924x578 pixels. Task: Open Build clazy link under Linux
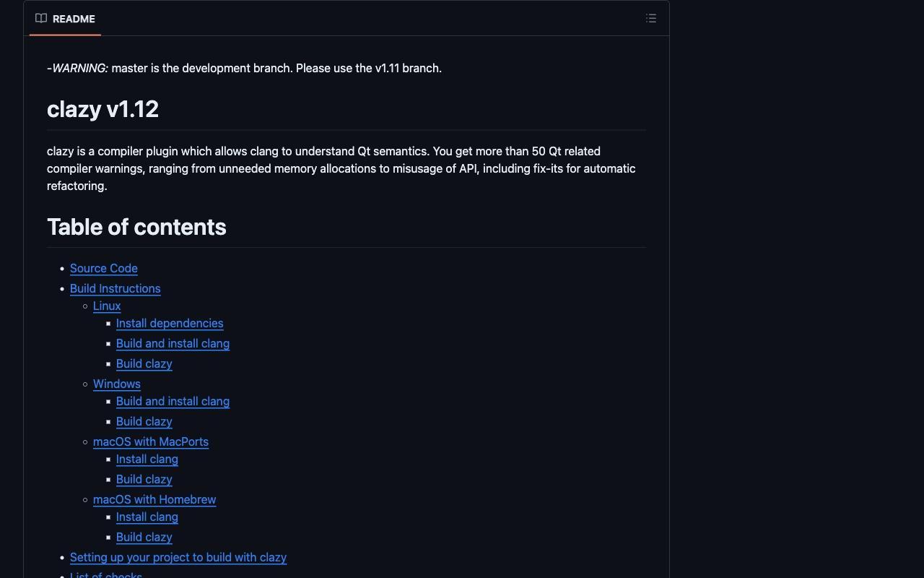pos(144,363)
